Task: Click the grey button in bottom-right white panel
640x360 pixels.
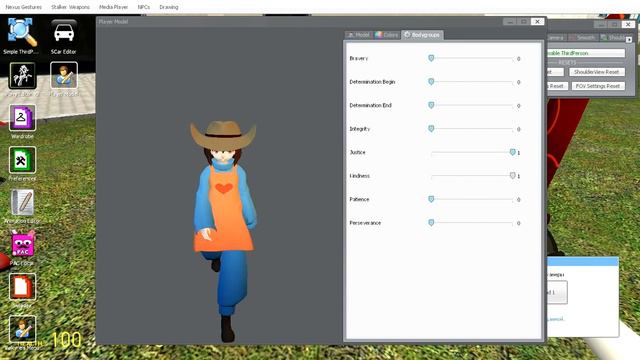Action: [557, 293]
